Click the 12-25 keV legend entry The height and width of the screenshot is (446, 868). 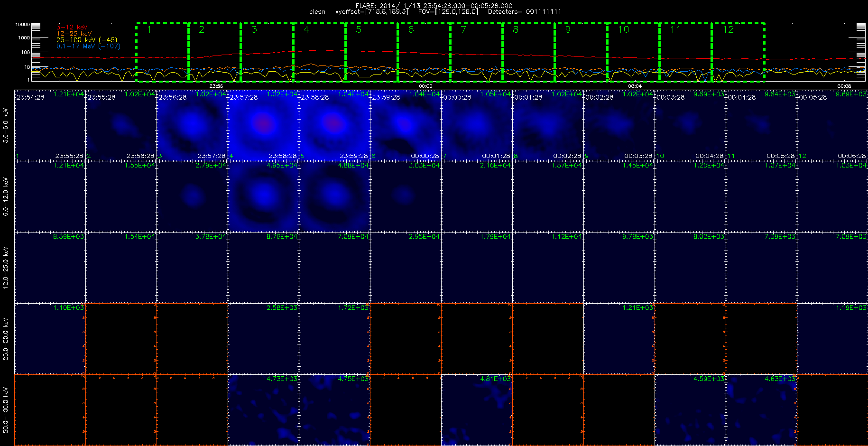click(x=74, y=34)
